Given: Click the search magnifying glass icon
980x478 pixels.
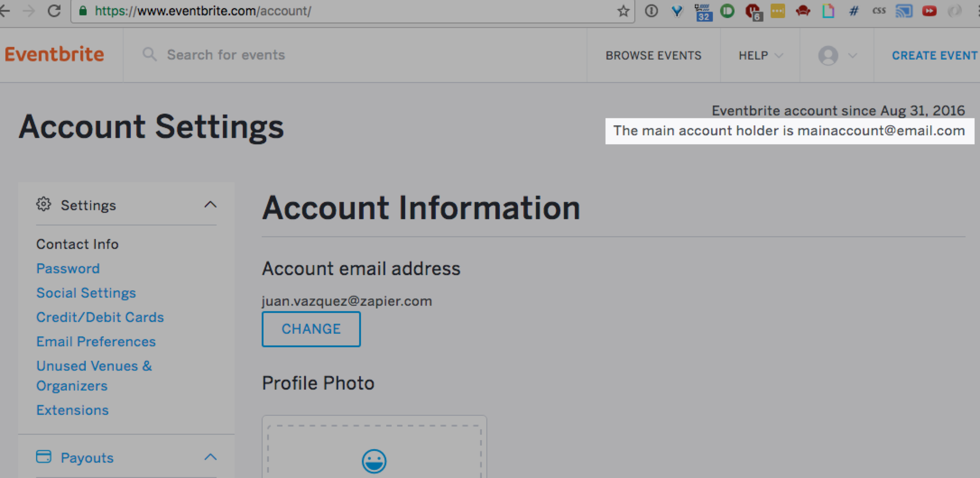Looking at the screenshot, I should coord(149,55).
